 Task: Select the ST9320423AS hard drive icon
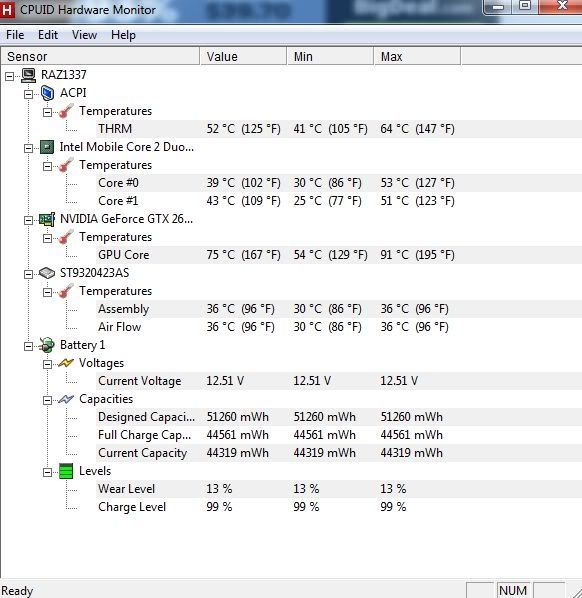pos(47,273)
